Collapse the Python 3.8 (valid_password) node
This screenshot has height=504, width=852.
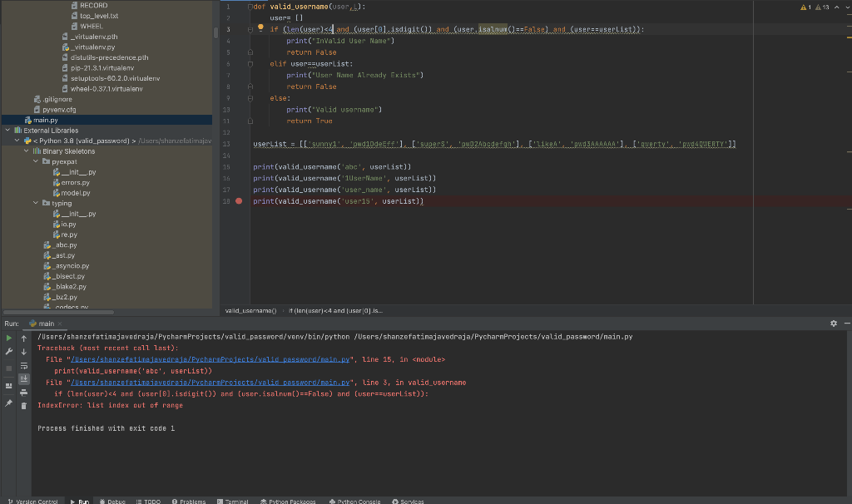tap(17, 141)
